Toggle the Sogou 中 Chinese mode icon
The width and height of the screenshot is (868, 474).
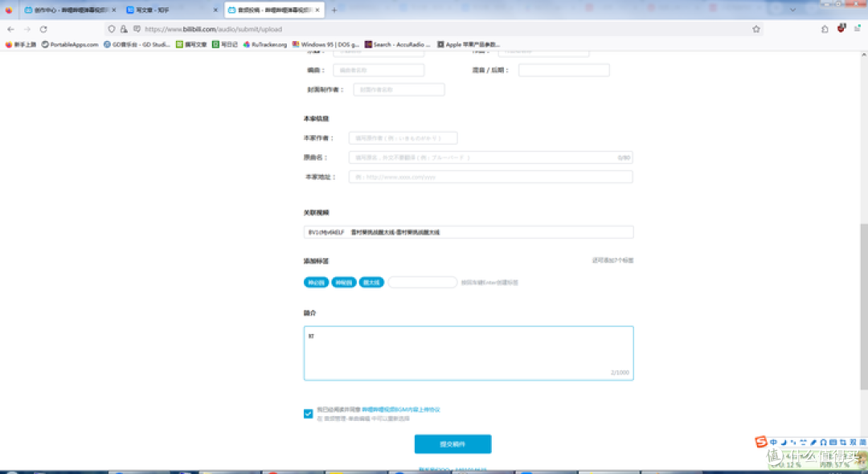click(773, 443)
